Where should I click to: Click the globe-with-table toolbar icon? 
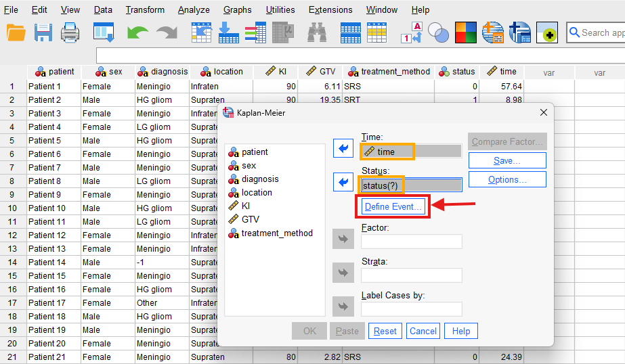point(493,32)
